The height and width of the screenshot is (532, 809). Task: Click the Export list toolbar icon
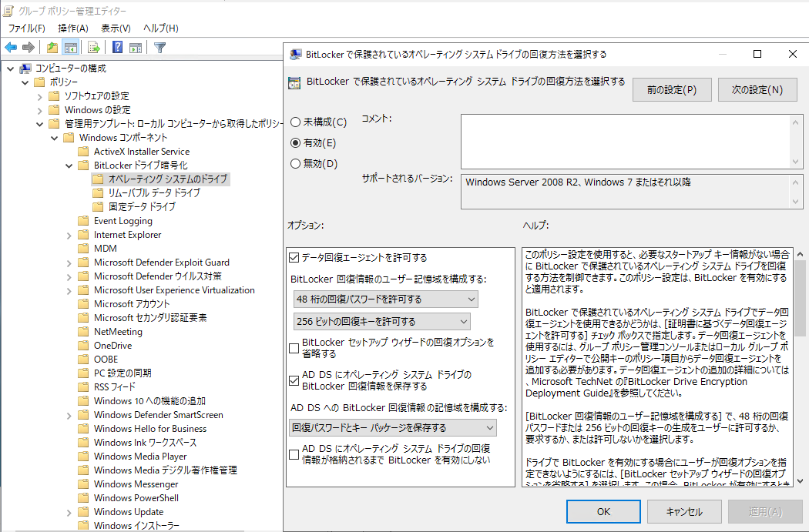point(94,48)
